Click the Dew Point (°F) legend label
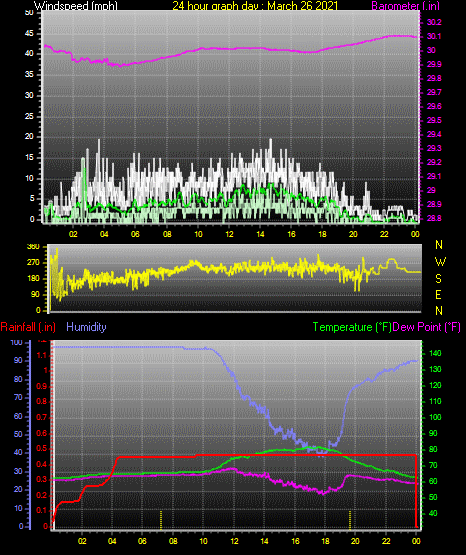Viewport: 466px width, 555px height. click(427, 327)
